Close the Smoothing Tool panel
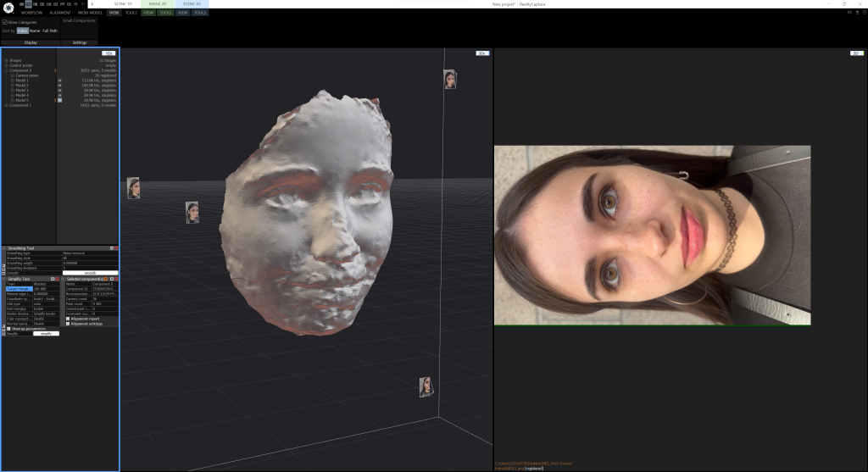Viewport: 868px width, 472px height. (x=116, y=248)
